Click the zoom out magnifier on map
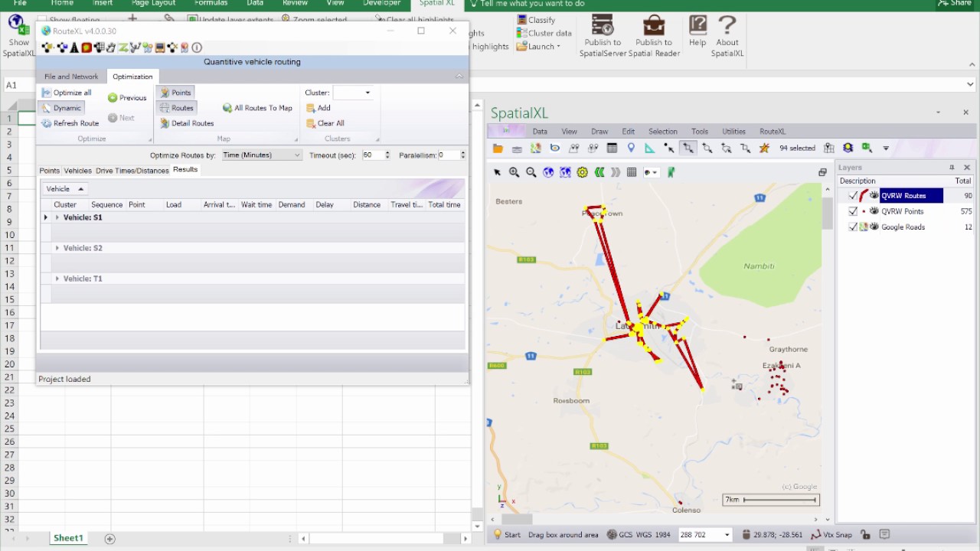This screenshot has height=551, width=980. (x=531, y=172)
